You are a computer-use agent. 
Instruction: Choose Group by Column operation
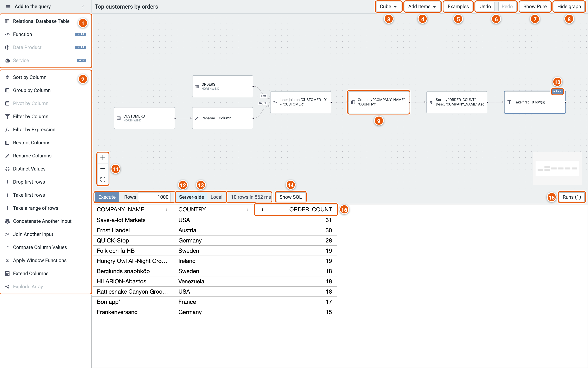[46, 90]
